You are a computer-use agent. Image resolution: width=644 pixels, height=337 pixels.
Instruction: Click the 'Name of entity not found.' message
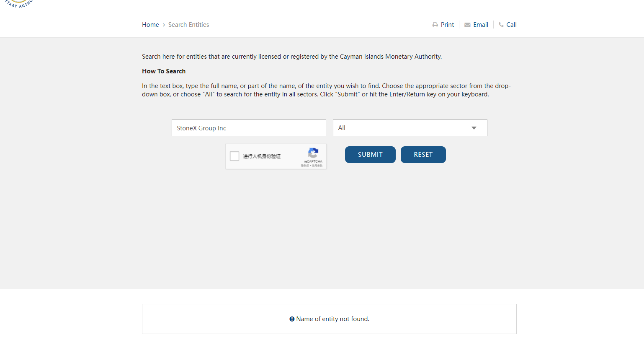click(x=333, y=319)
